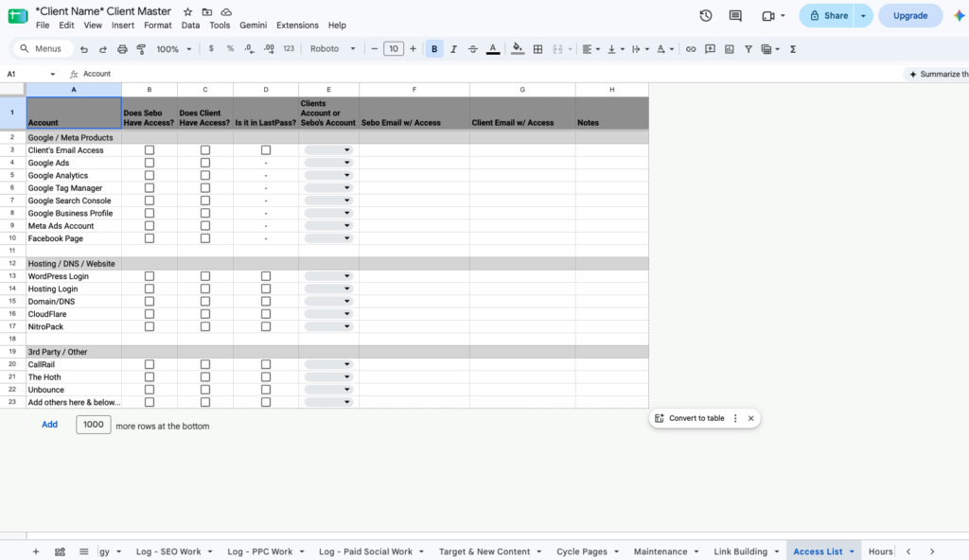Viewport: 969px width, 560px height.
Task: Open the functions sigma menu
Action: coord(793,49)
